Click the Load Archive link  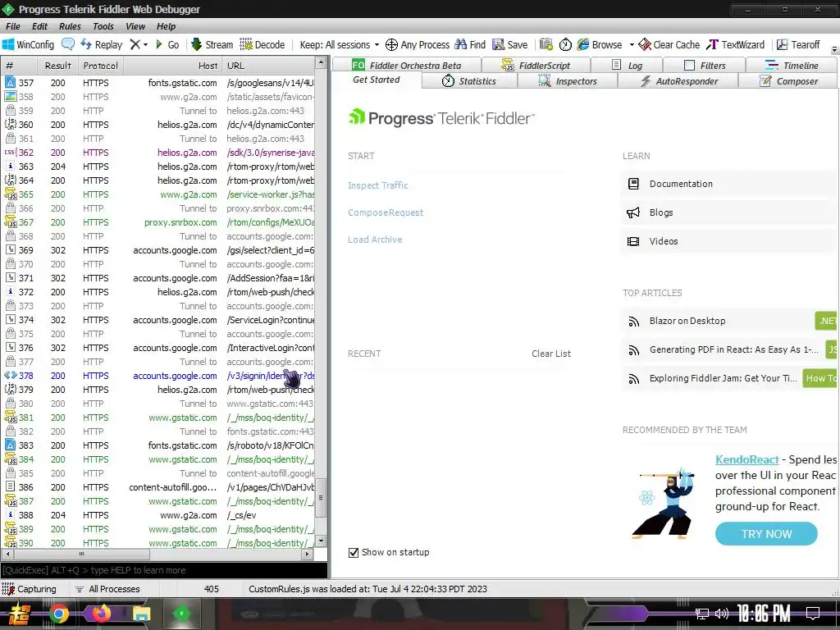374,240
